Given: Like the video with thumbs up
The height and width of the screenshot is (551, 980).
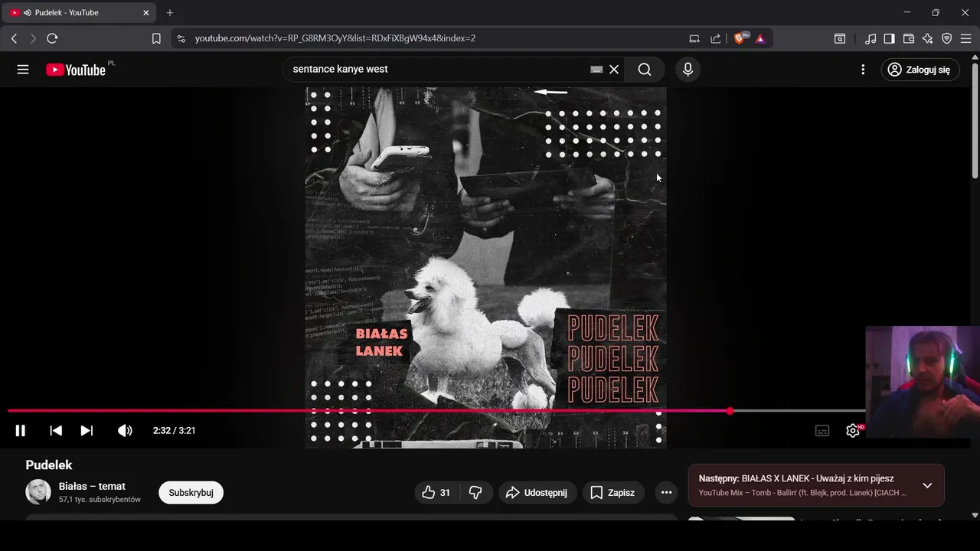Looking at the screenshot, I should coord(436,493).
